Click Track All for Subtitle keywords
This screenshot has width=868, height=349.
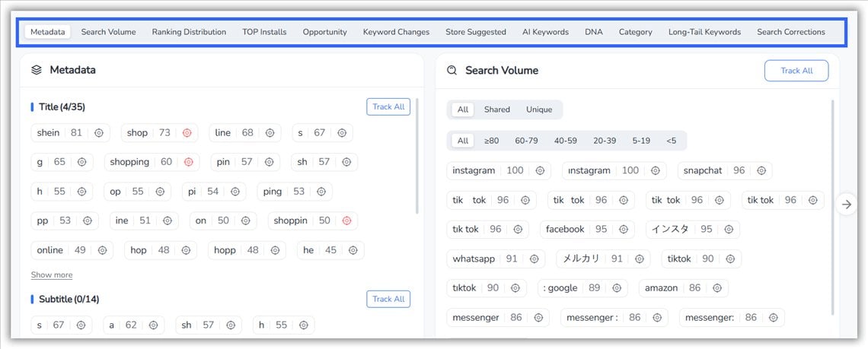(x=388, y=299)
